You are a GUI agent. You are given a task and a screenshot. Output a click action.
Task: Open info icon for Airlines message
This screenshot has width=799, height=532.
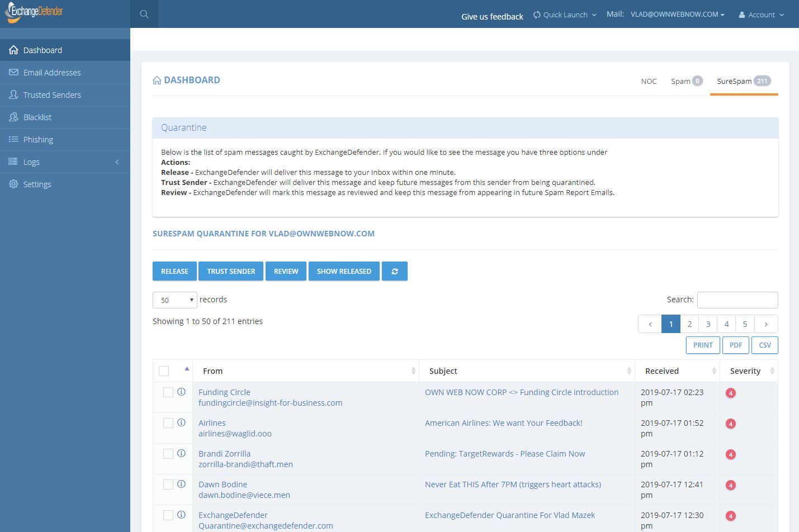(181, 422)
